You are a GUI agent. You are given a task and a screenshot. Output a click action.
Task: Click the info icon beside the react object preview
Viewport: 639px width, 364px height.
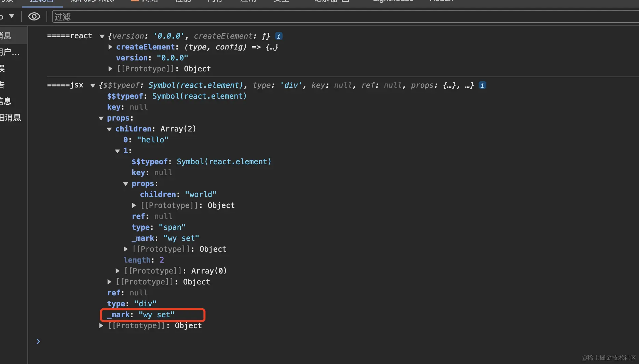(x=279, y=36)
